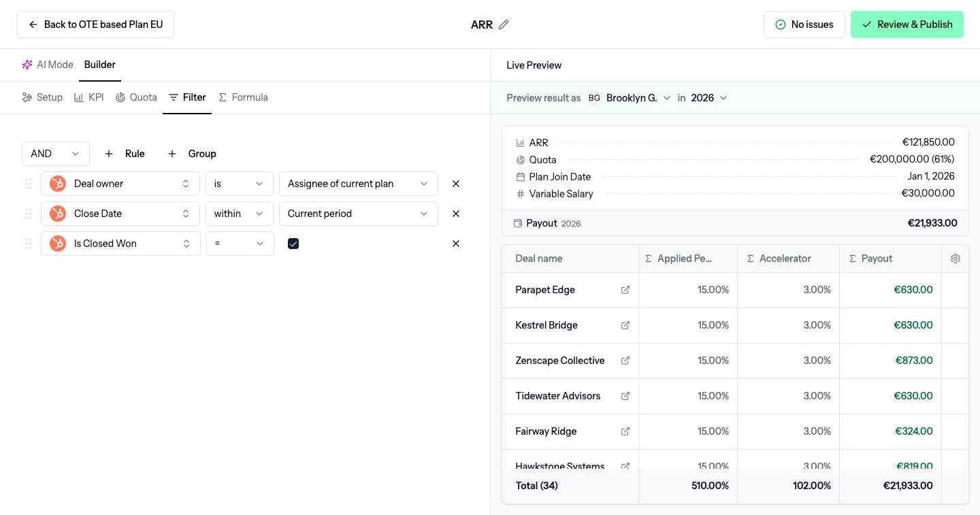Grab the Close Date rule drag handle

coord(29,214)
